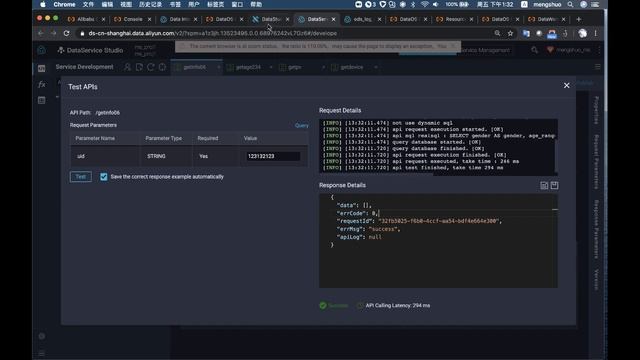Click the Spotlight search icon in menu bar

(x=570, y=4)
